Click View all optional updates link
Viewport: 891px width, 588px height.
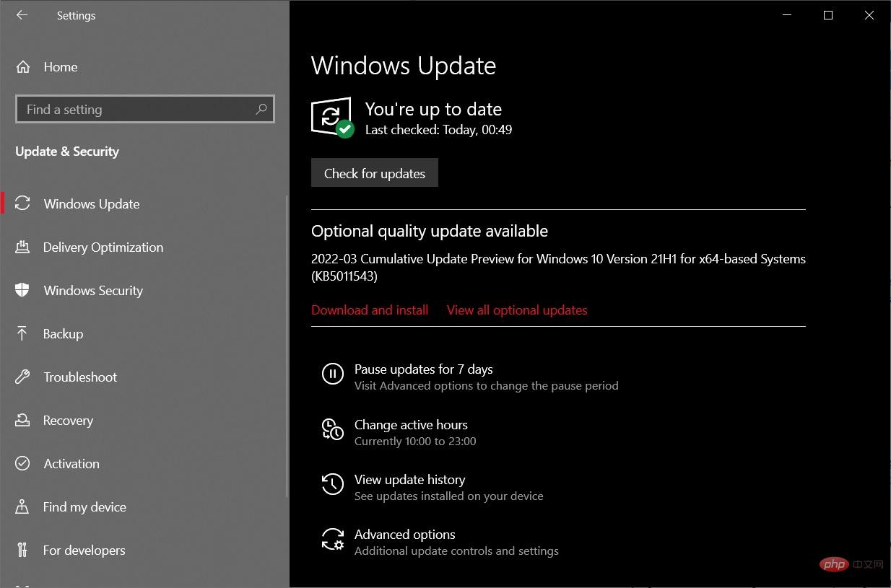[x=517, y=310]
